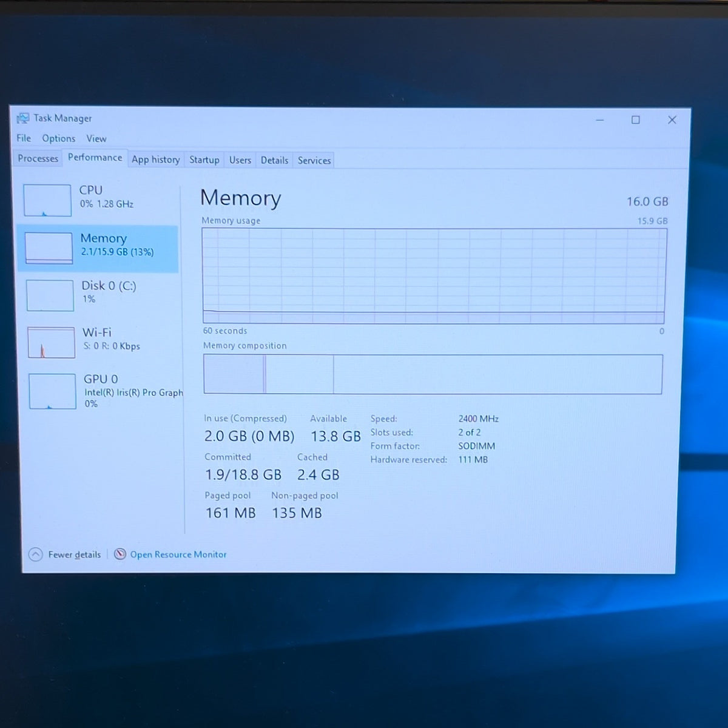
Task: Click the Hardware reserved 111 MB value
Action: (x=473, y=459)
